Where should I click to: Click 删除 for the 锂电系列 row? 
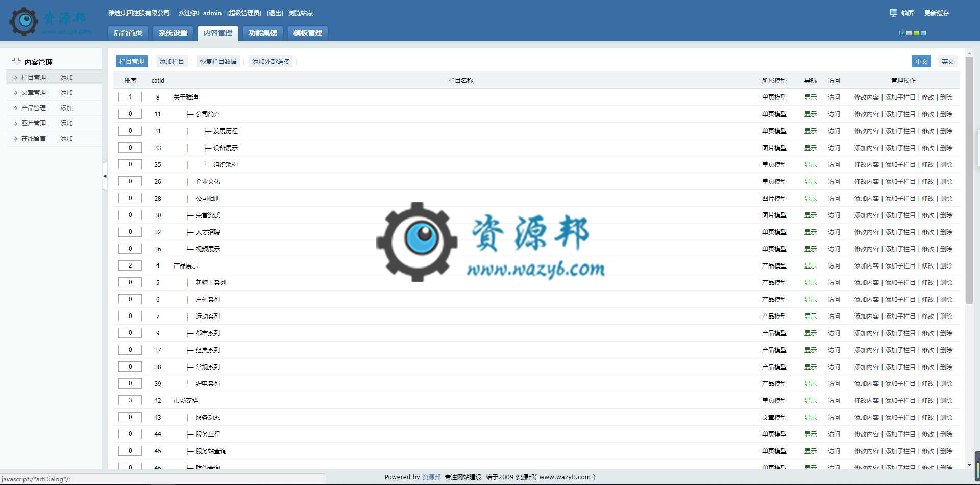(946, 384)
